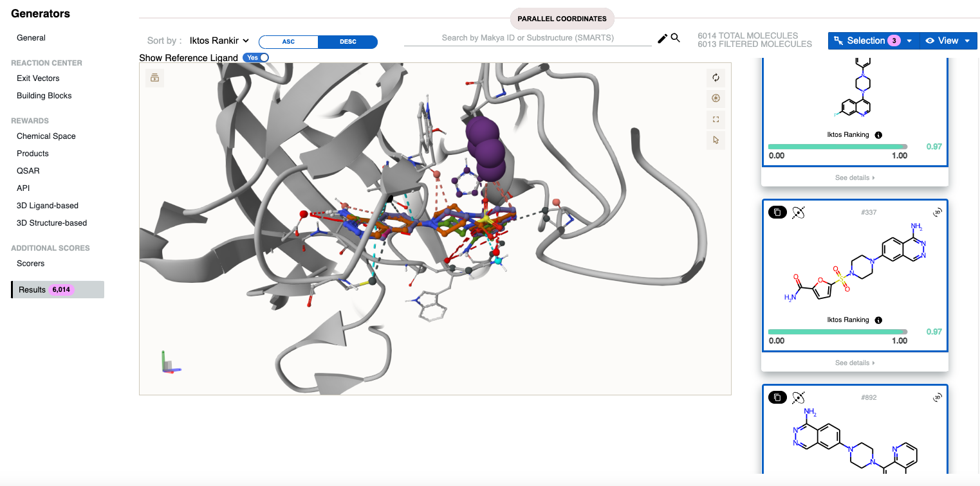The height and width of the screenshot is (486, 980).
Task: Select DESC sort order
Action: [347, 42]
